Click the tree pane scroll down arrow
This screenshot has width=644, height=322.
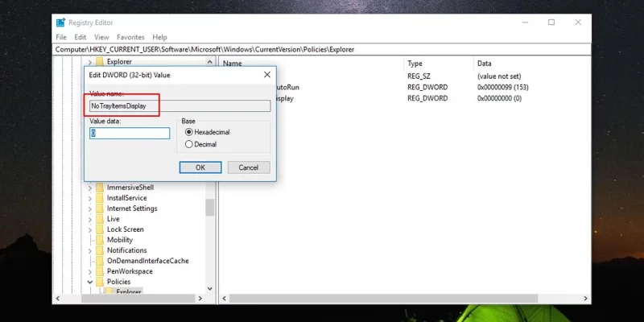210,289
